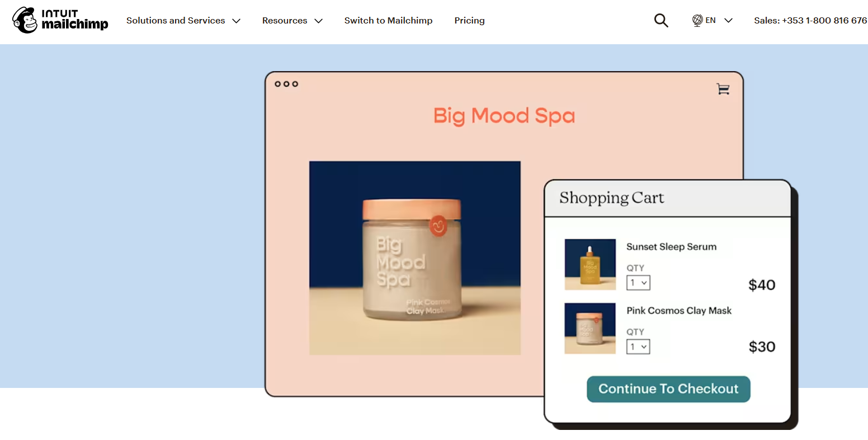Image resolution: width=868 pixels, height=440 pixels.
Task: Click the globe language icon
Action: [x=697, y=21]
